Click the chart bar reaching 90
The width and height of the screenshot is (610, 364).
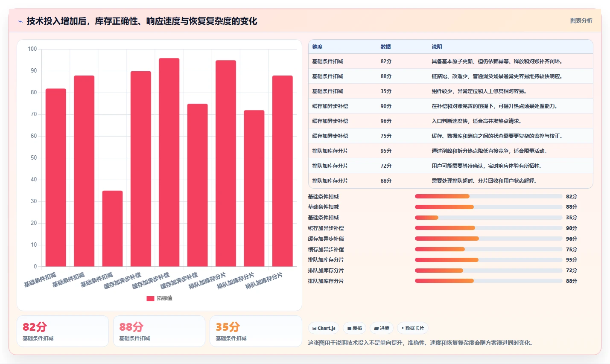pyautogui.click(x=141, y=169)
